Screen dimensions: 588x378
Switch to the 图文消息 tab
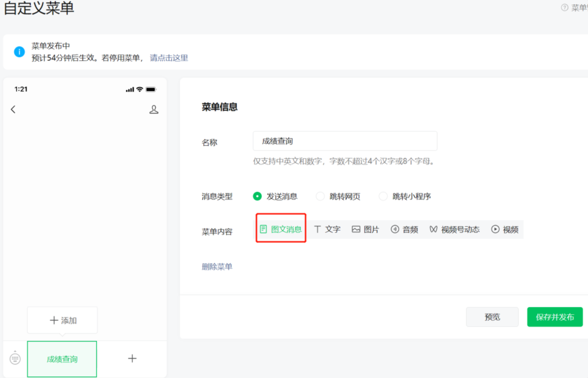coord(281,230)
